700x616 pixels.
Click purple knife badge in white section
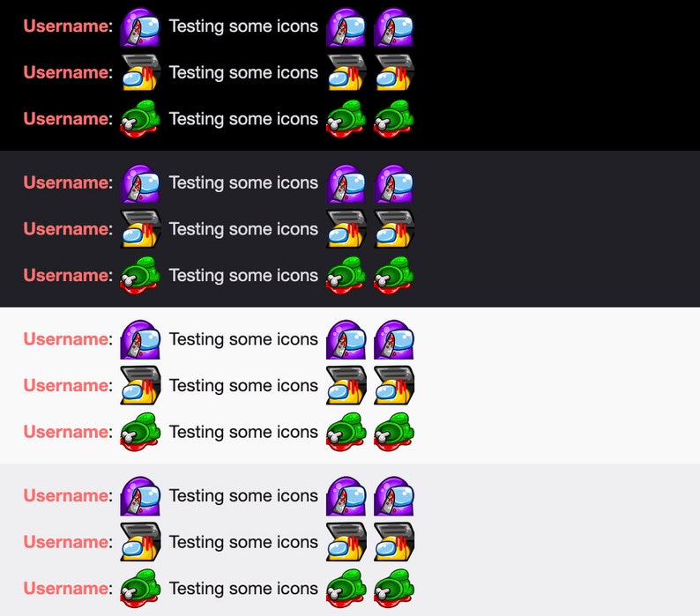[x=140, y=339]
